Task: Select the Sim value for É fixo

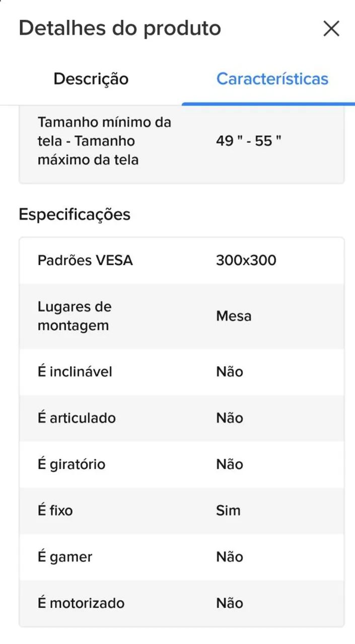Action: tap(229, 511)
